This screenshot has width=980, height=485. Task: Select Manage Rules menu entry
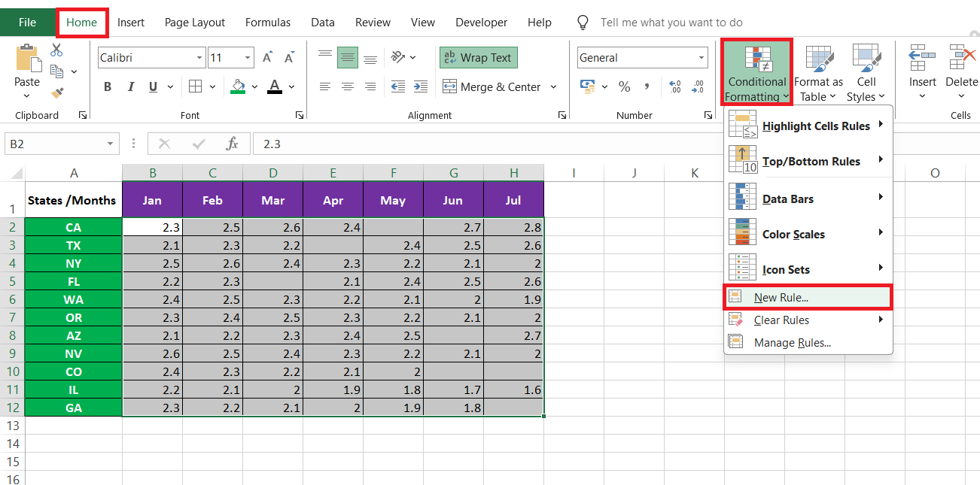tap(808, 342)
